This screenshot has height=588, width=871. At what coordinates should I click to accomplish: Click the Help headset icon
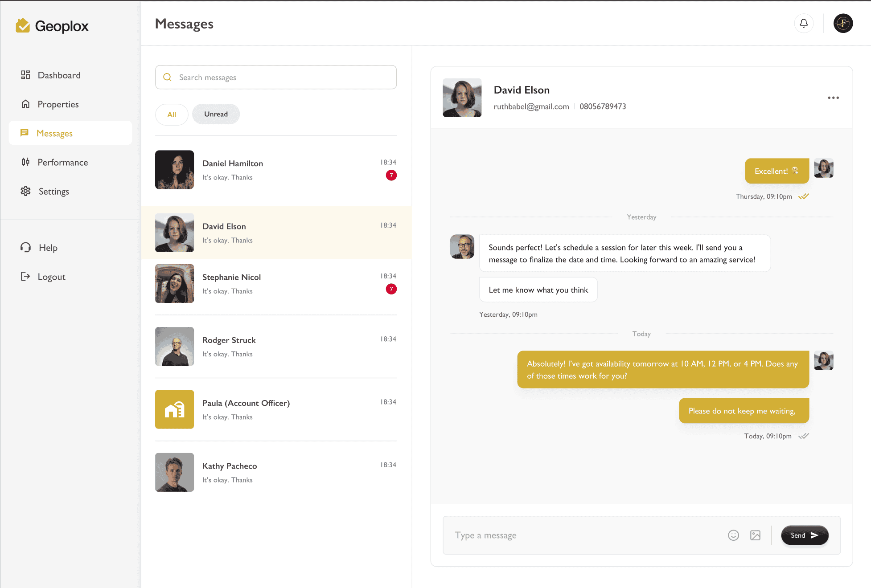pyautogui.click(x=25, y=247)
